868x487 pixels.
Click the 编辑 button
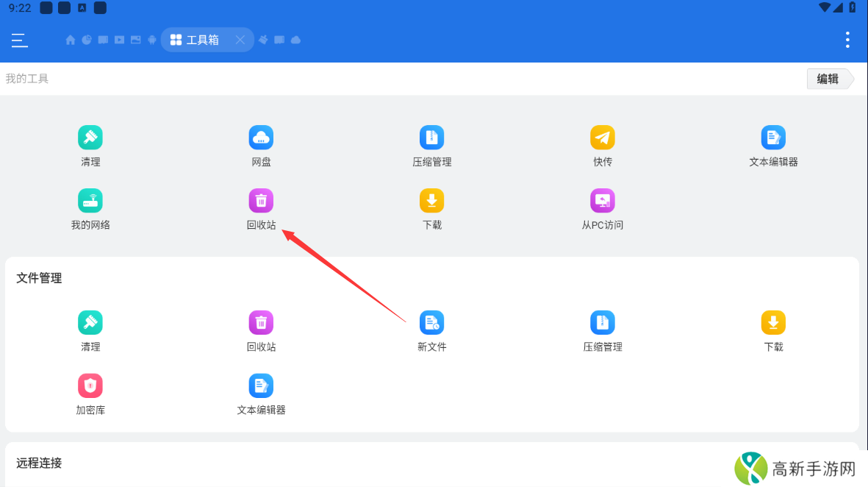(x=828, y=79)
